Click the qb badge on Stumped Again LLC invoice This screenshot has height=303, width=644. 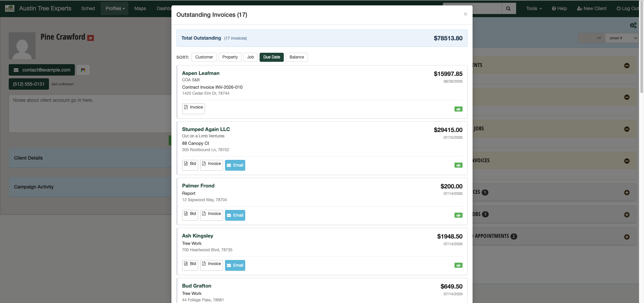click(458, 165)
